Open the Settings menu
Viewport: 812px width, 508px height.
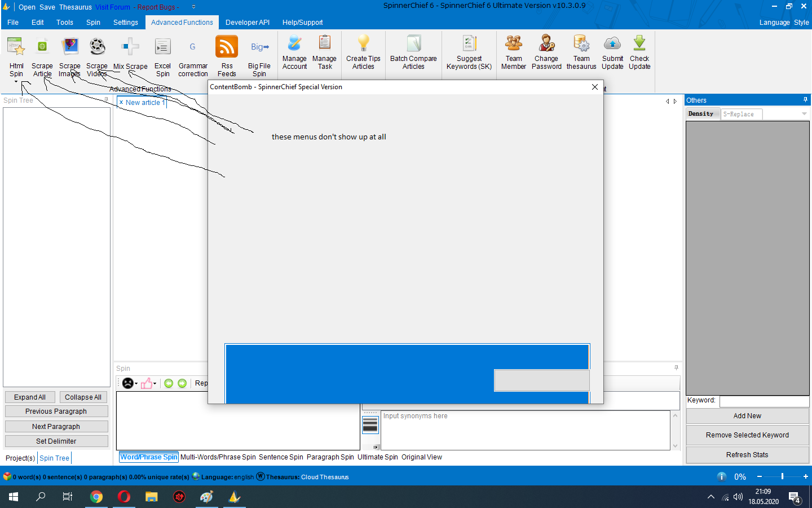click(125, 23)
